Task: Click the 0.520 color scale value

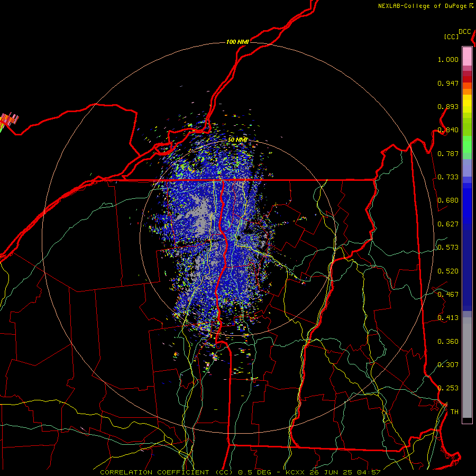Action: 448,271
